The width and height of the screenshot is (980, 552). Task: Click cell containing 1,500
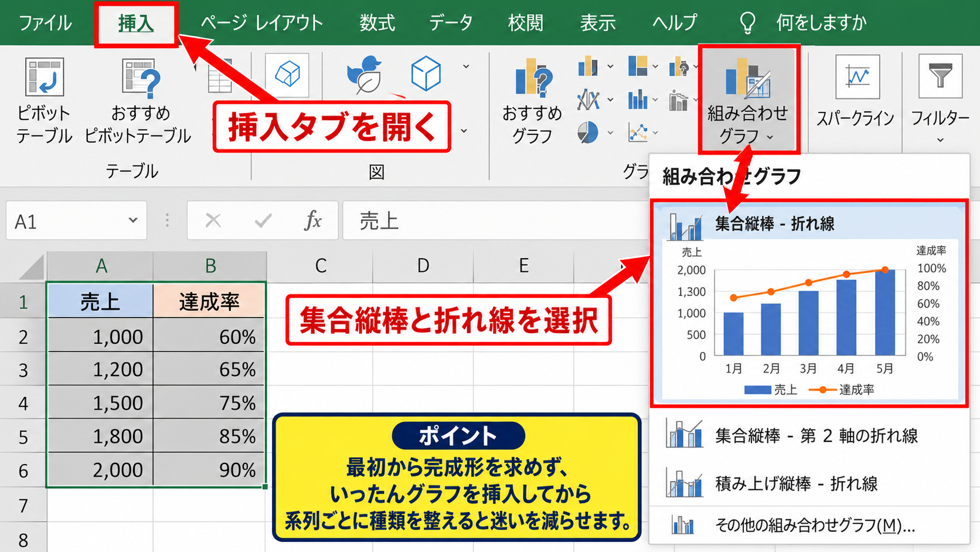click(100, 402)
